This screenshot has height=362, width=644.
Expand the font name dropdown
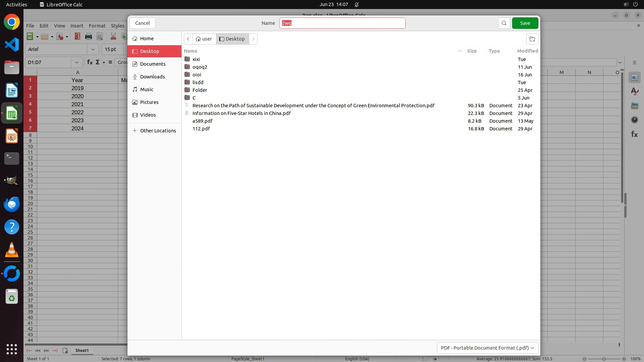[x=93, y=49]
